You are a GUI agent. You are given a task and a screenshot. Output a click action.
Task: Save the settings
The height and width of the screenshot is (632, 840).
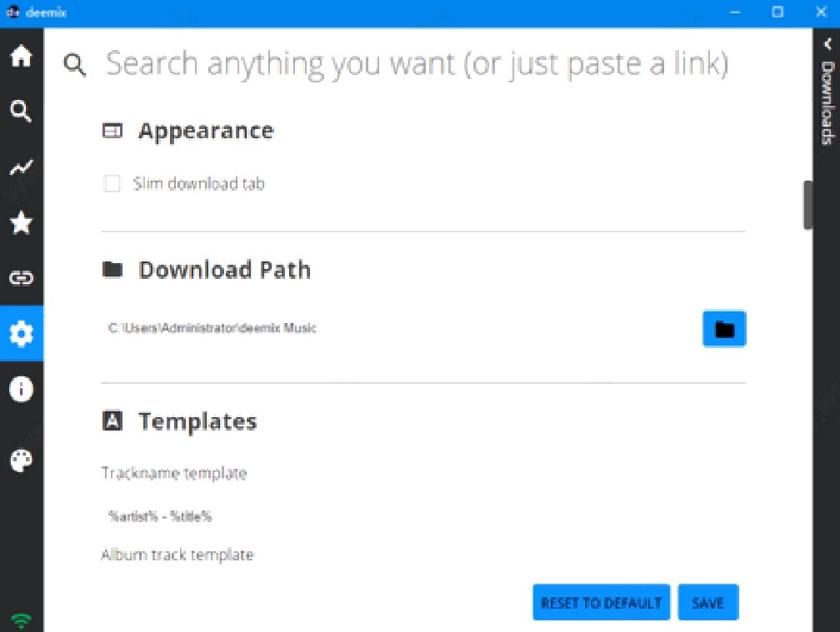[x=707, y=603]
